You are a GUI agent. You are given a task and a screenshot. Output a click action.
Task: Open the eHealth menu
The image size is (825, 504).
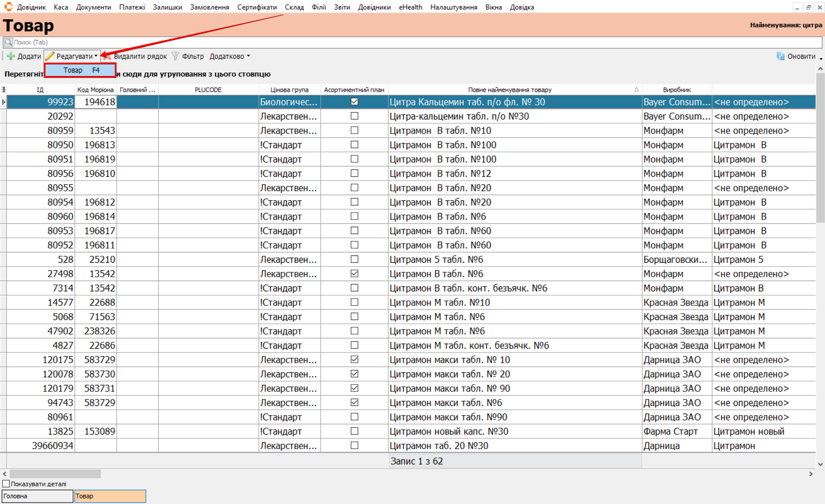[410, 7]
